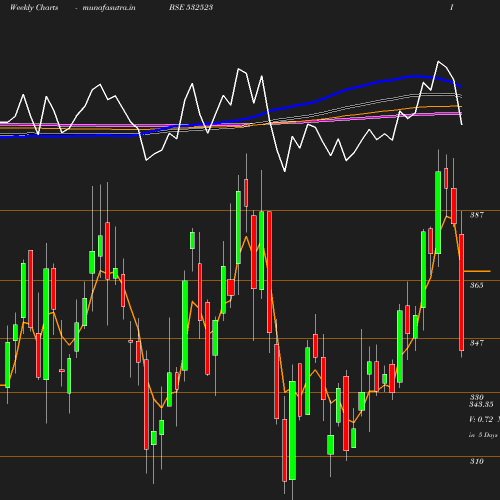This screenshot has width=500, height=500.
Task: Click the 330 price level label
Action: (477, 397)
